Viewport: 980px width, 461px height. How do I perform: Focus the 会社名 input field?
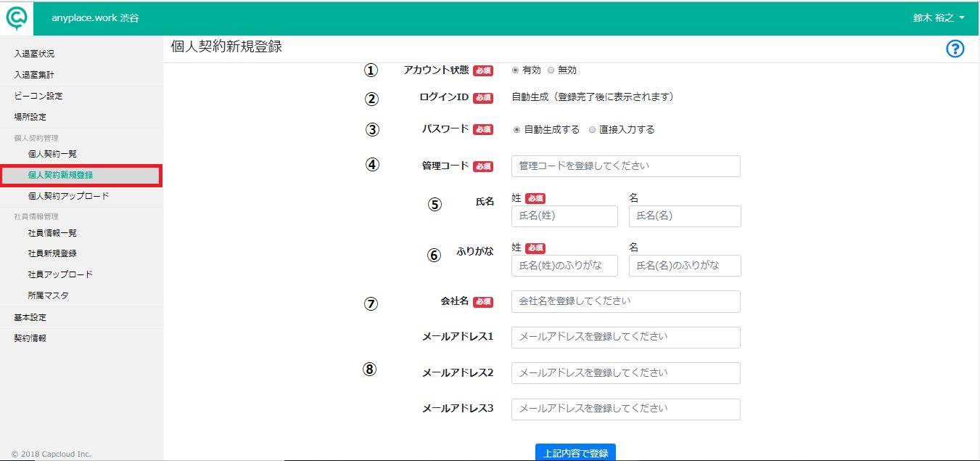coord(626,301)
